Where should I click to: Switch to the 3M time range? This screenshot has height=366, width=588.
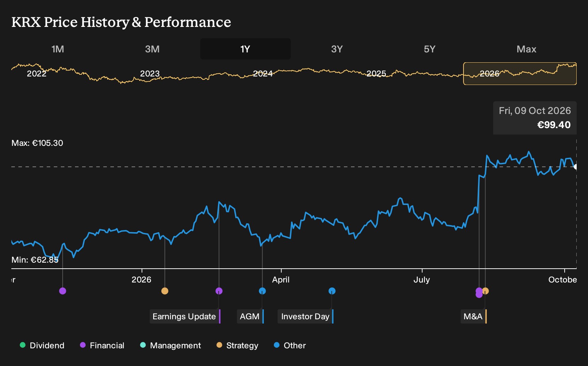pyautogui.click(x=152, y=49)
